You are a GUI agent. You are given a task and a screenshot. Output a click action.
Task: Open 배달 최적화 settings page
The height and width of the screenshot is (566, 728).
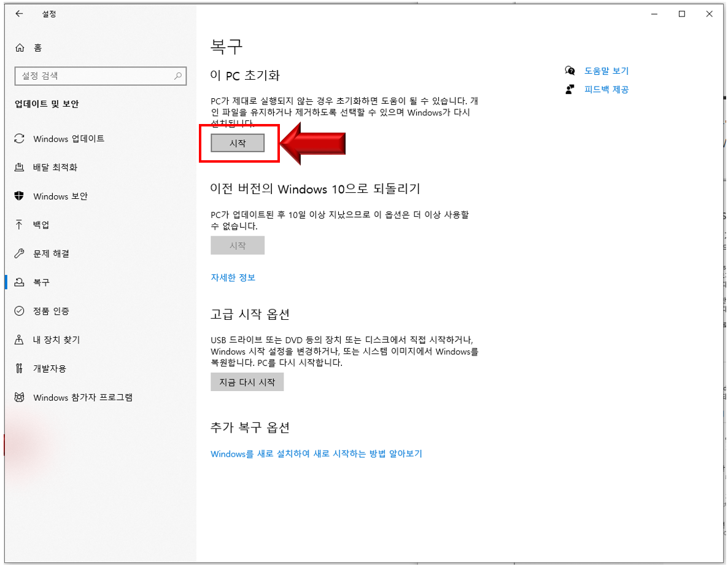(100, 167)
